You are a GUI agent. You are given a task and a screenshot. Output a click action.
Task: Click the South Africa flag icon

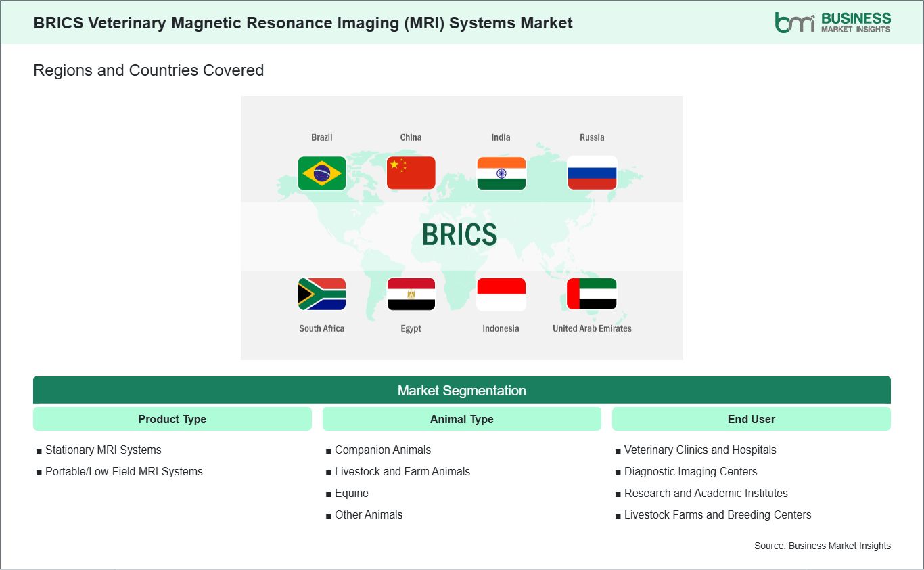[322, 294]
